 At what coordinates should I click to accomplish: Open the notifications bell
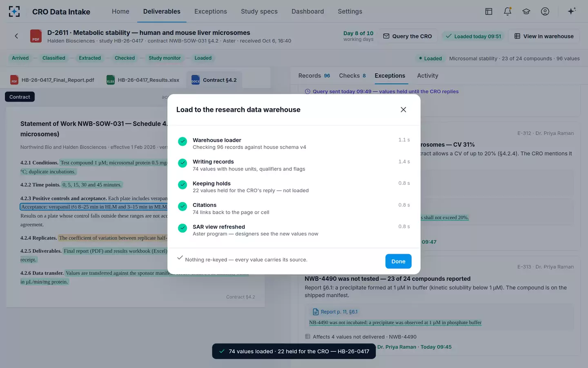pos(508,11)
